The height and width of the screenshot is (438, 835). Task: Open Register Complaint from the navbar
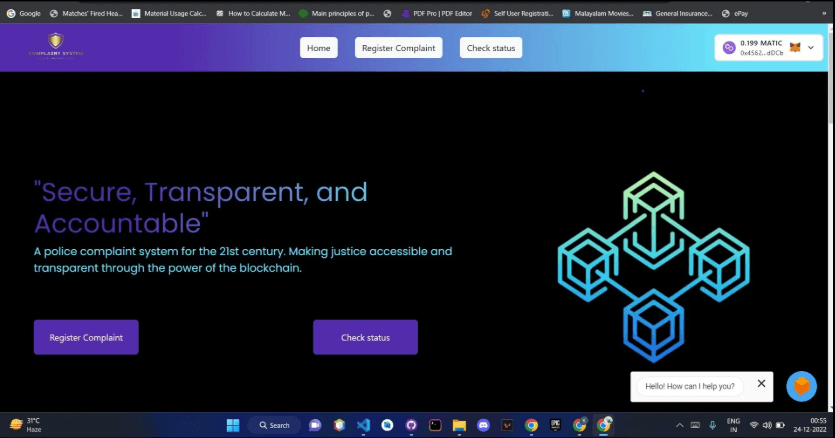[398, 48]
